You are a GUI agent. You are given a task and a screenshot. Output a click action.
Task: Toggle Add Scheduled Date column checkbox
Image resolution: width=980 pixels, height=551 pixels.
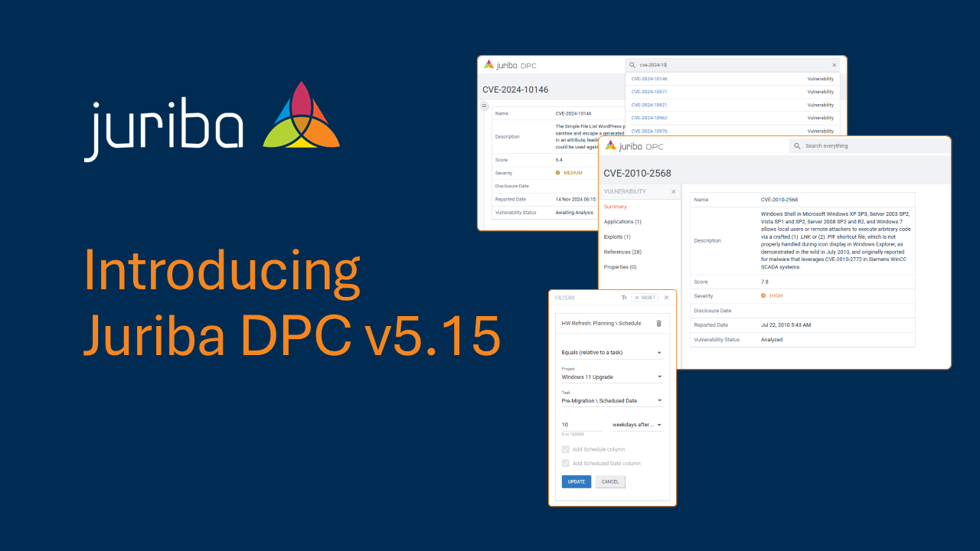[566, 463]
